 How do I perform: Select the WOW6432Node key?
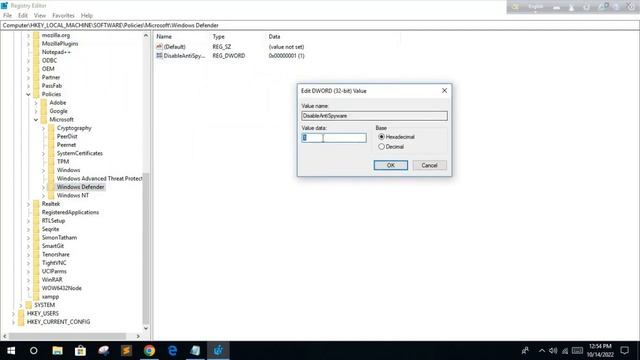[x=62, y=288]
